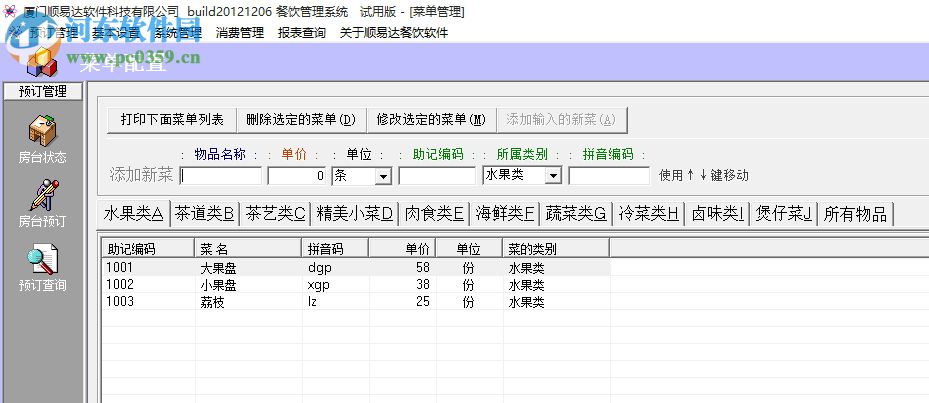
Task: Sort by 菜的类别 column header
Action: coord(556,248)
